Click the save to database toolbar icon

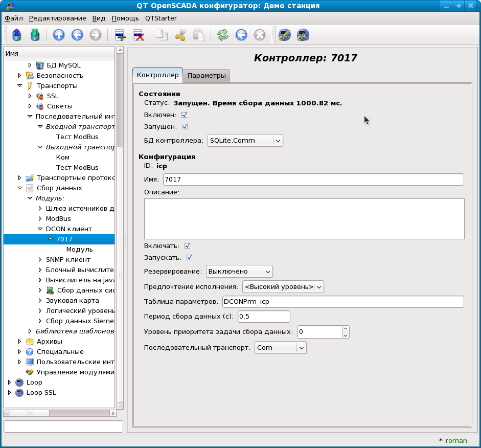coord(35,35)
